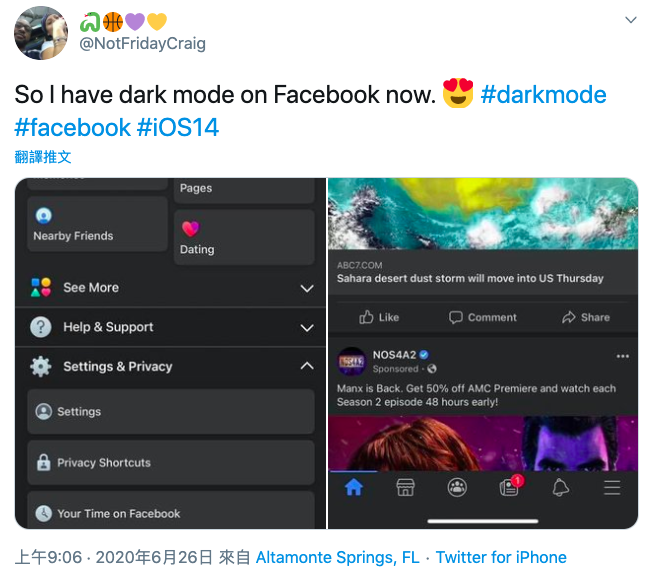
Task: Open the Dating heart shortcut
Action: click(x=244, y=237)
